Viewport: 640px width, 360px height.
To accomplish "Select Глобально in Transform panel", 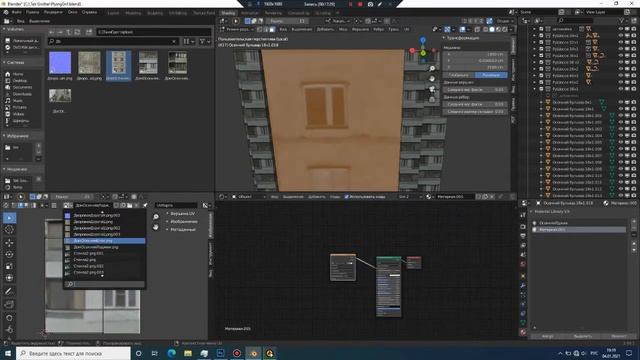I will (459, 75).
